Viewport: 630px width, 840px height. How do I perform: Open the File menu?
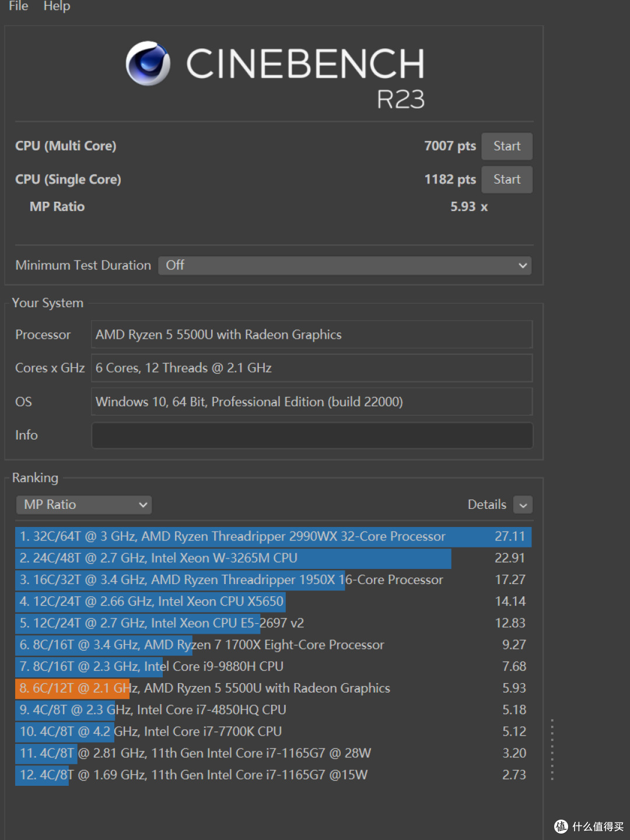point(18,6)
